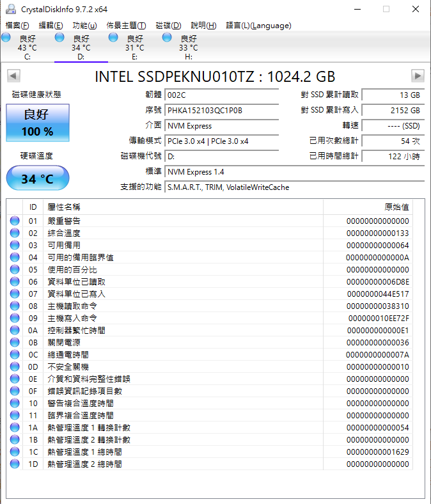Click the 屬性名稱 column header
Image resolution: width=431 pixels, height=504 pixels.
point(183,207)
